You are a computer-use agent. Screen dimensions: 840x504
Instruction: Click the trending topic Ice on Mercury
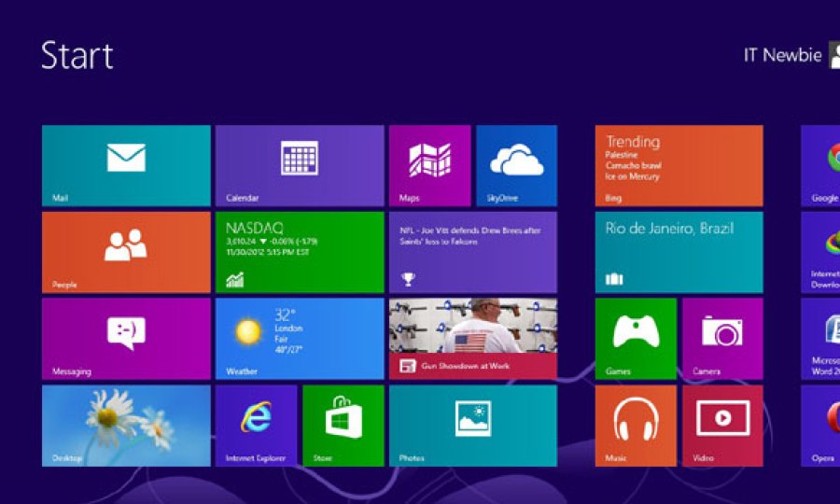(632, 176)
